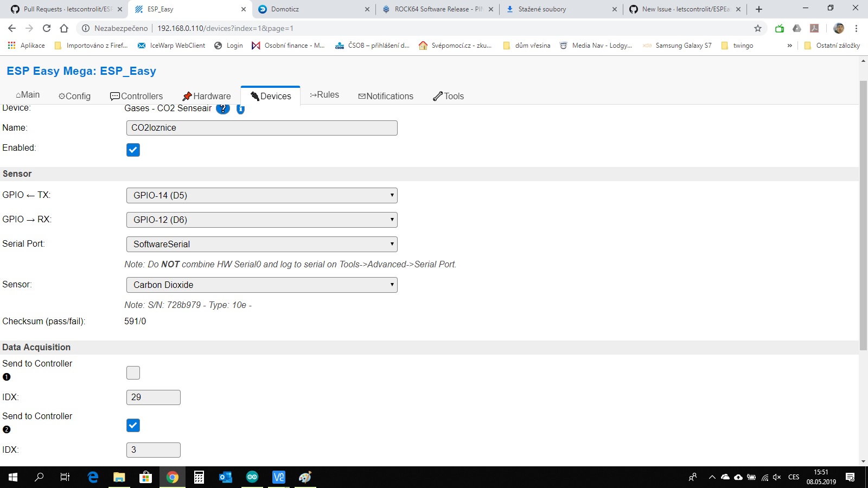Go to the Config tab

[x=74, y=96]
